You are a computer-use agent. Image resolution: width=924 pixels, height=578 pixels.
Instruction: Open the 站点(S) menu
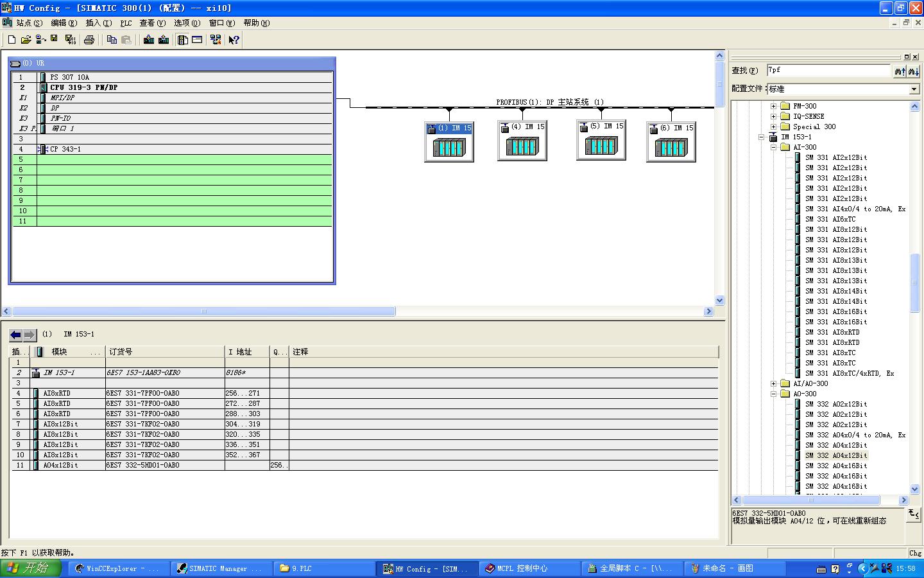29,23
